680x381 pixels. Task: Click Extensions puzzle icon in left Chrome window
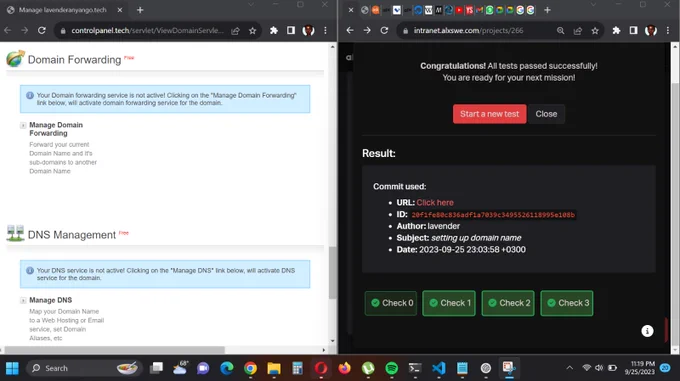(274, 30)
